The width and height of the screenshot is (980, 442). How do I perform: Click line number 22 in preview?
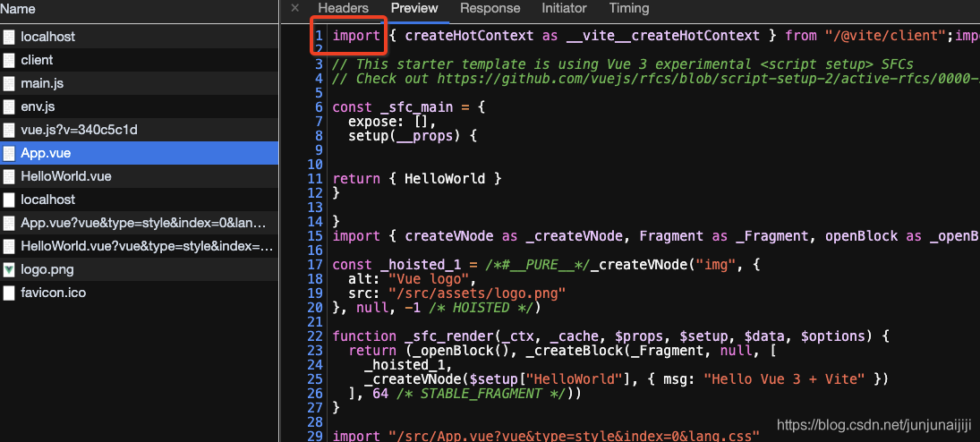pyautogui.click(x=315, y=336)
